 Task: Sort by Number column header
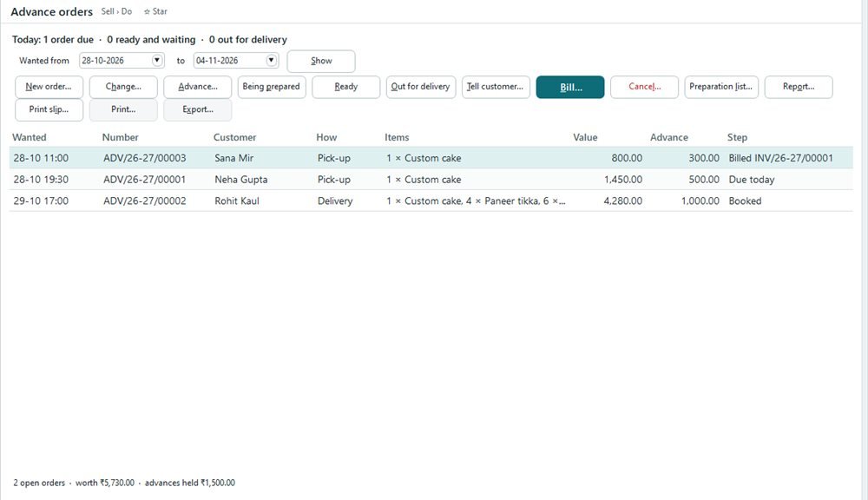click(x=120, y=137)
